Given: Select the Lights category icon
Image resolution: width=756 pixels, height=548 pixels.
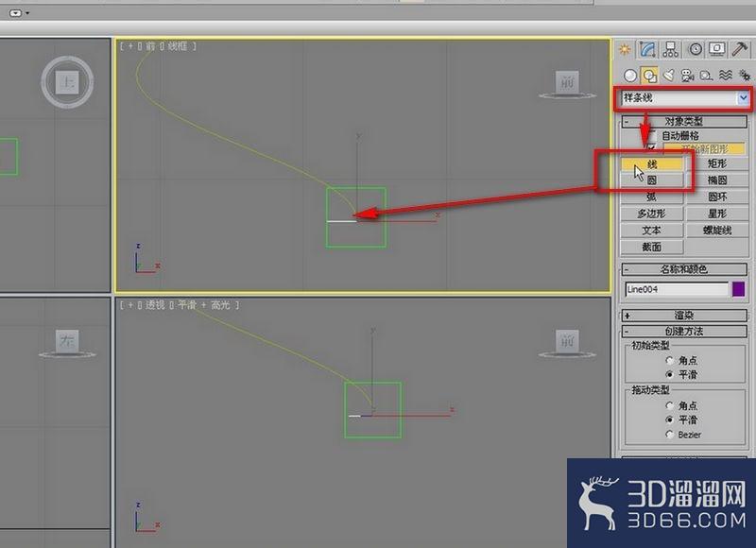Looking at the screenshot, I should [x=668, y=76].
